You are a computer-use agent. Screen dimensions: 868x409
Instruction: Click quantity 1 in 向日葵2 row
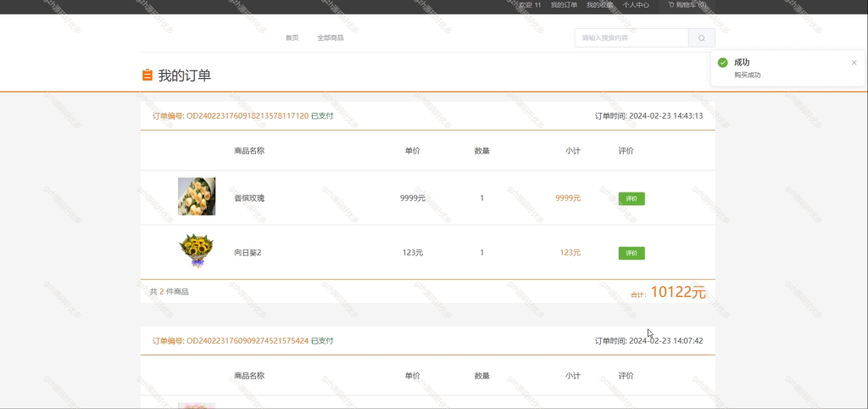tap(481, 253)
